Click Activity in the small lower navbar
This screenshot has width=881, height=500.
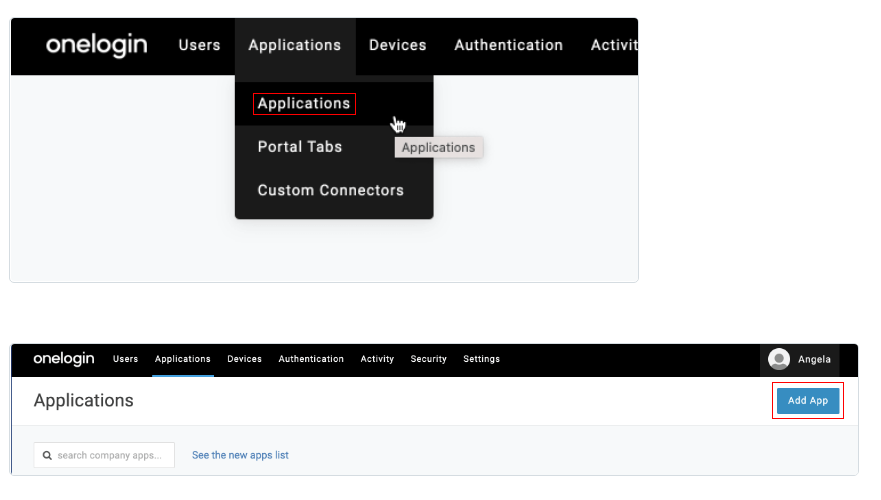[x=377, y=359]
